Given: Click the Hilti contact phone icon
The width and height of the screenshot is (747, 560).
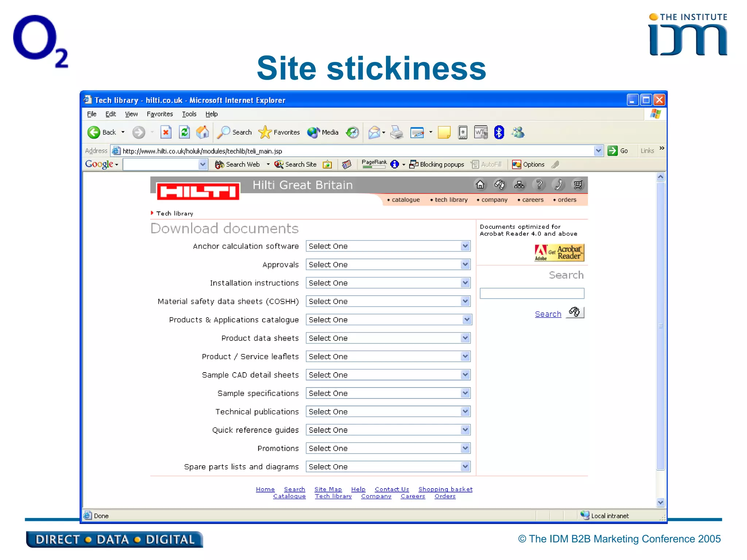Looking at the screenshot, I should click(x=558, y=185).
